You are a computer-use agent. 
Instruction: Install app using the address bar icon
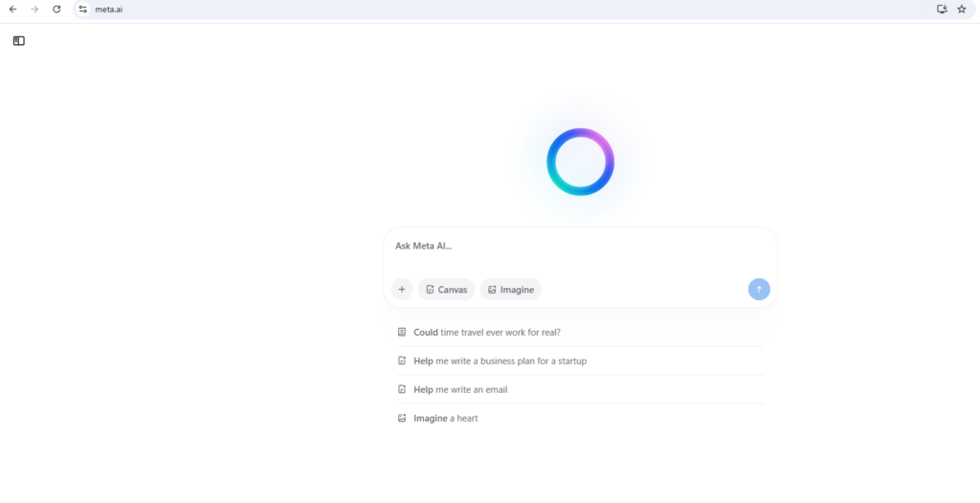942,10
